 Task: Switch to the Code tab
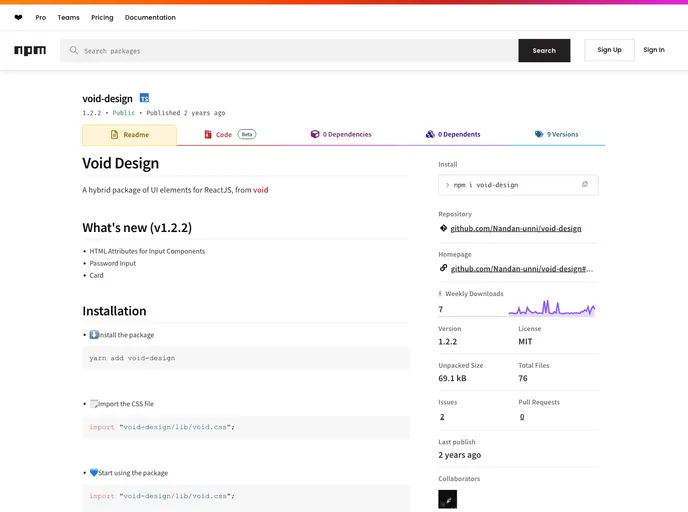[x=230, y=135]
